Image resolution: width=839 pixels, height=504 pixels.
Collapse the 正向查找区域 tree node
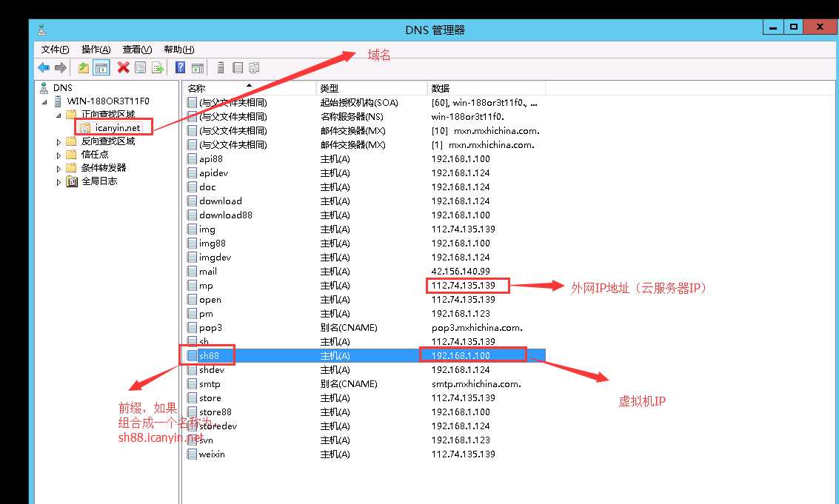coord(59,115)
